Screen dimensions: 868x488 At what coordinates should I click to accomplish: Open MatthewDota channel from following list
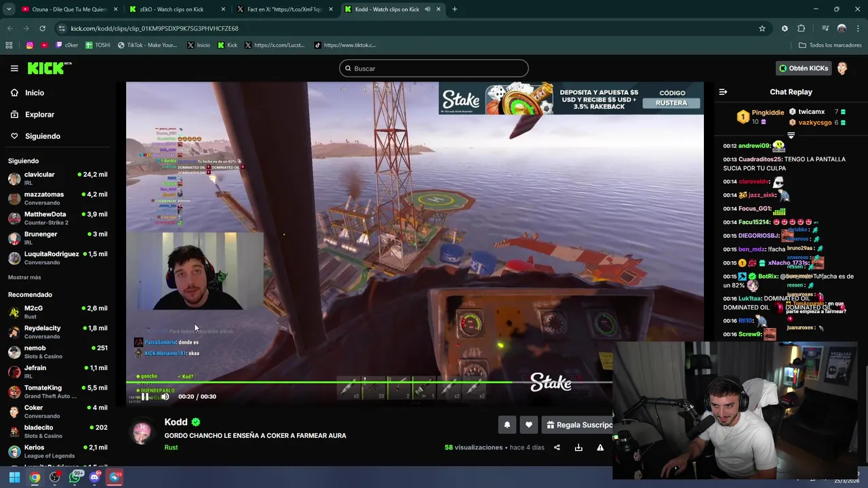click(x=58, y=218)
